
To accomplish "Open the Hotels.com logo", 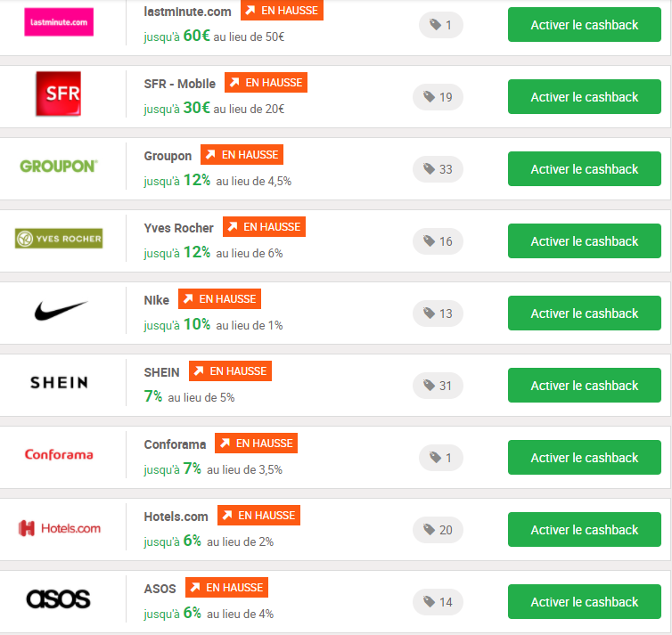I will (59, 528).
